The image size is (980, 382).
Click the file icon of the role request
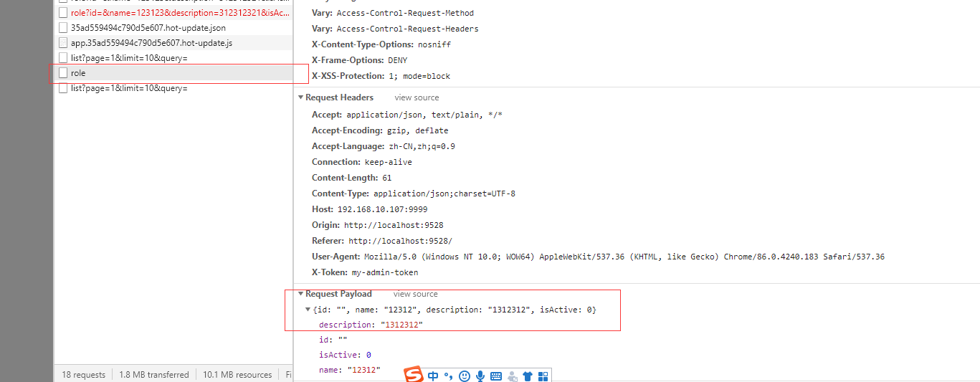[63, 73]
